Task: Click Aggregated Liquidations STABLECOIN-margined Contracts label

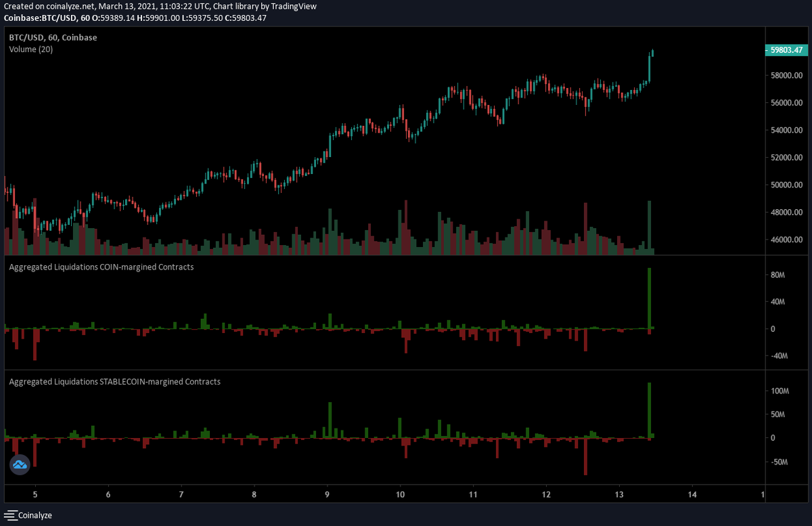Action: pyautogui.click(x=115, y=382)
